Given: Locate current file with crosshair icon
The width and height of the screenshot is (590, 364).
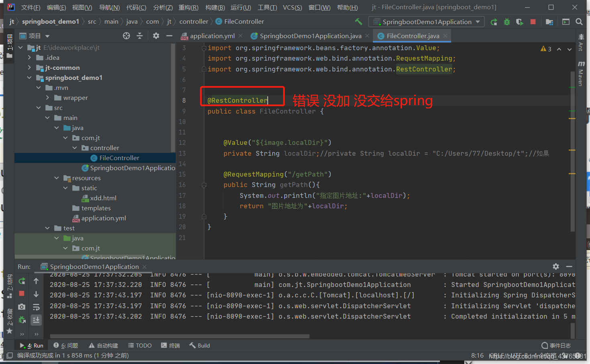Looking at the screenshot, I should tap(126, 36).
